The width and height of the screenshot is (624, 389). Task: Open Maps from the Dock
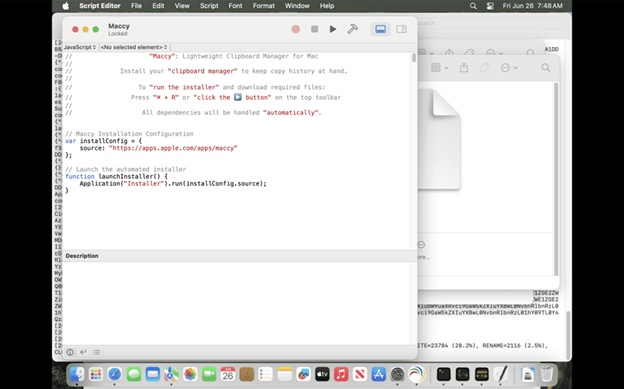(x=172, y=374)
